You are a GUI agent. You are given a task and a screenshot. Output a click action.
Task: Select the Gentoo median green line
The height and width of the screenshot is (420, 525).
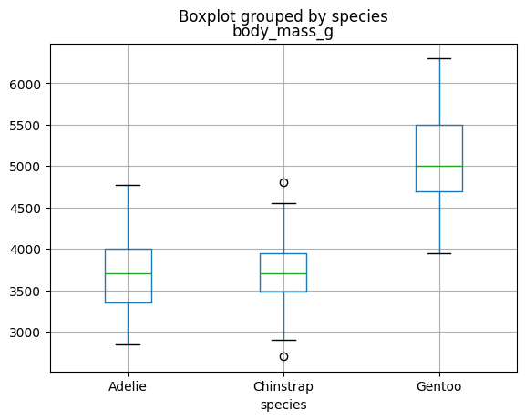pyautogui.click(x=439, y=167)
